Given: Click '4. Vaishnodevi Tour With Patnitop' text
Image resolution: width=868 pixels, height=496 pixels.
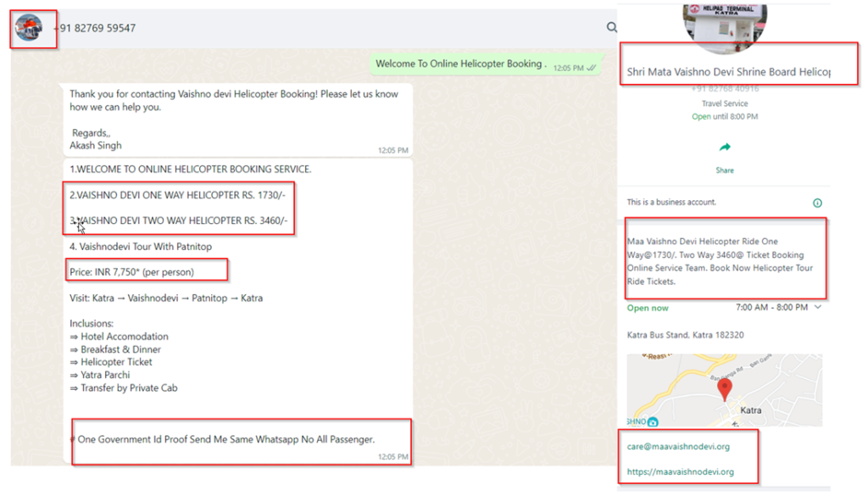Looking at the screenshot, I should click(141, 247).
